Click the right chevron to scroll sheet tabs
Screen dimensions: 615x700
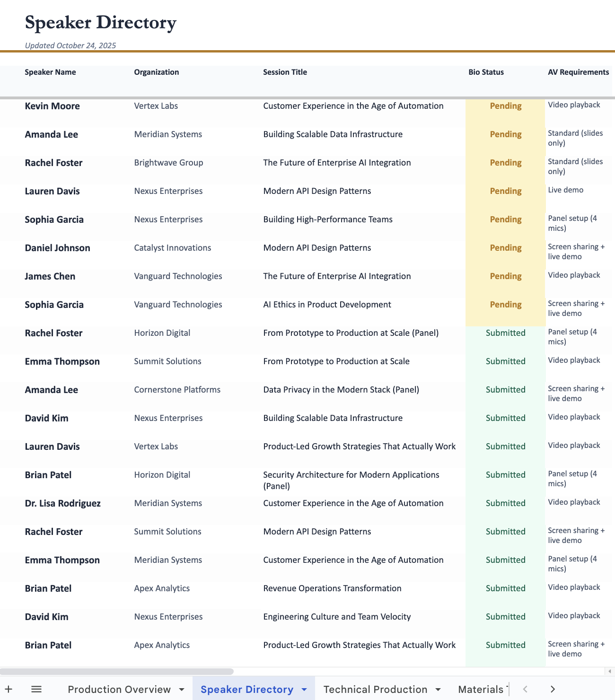553,689
